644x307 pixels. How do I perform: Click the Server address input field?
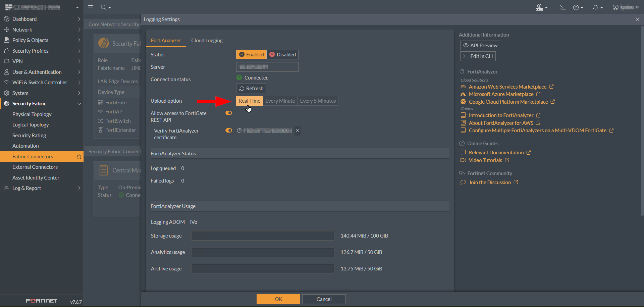(267, 67)
